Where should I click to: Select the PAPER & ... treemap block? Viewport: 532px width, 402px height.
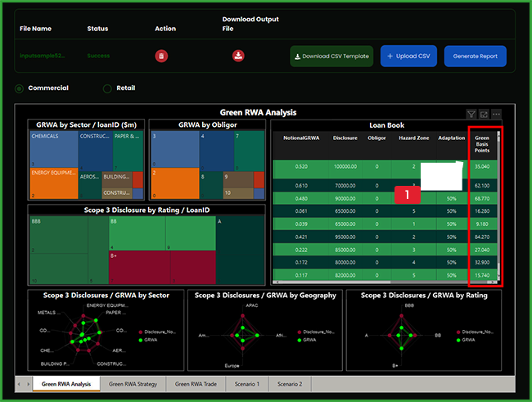point(128,151)
